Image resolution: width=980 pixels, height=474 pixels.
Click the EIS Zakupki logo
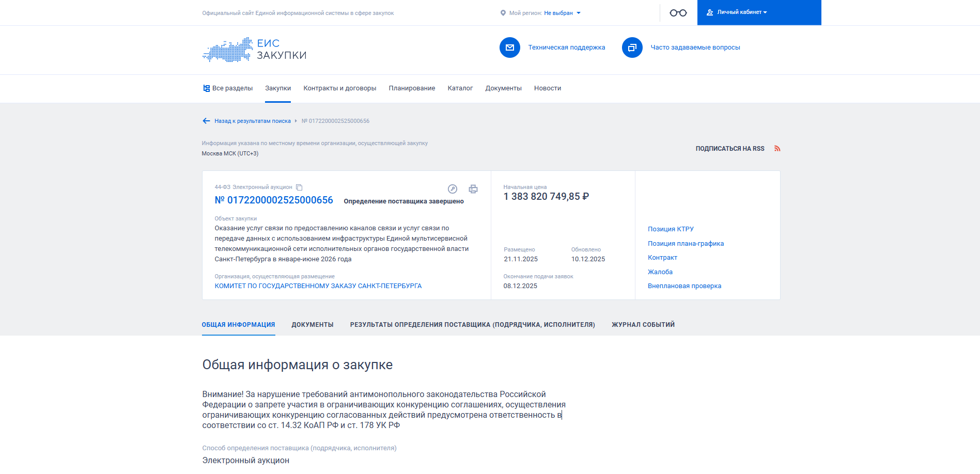point(254,50)
